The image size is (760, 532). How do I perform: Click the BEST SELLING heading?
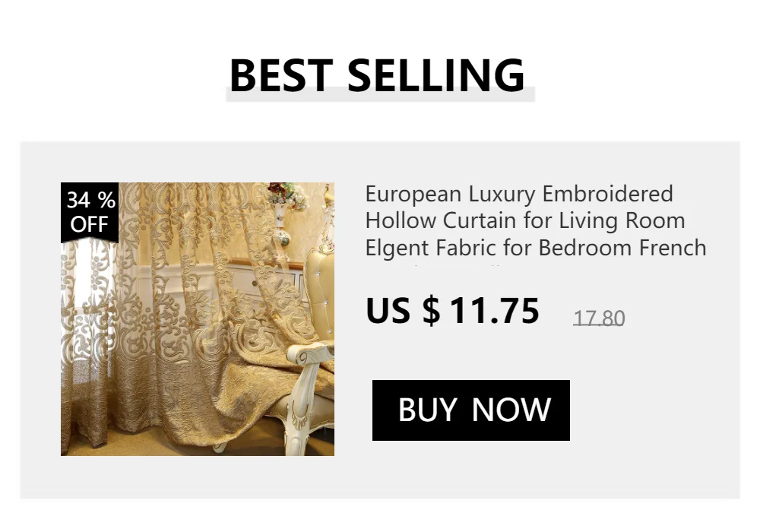(377, 75)
